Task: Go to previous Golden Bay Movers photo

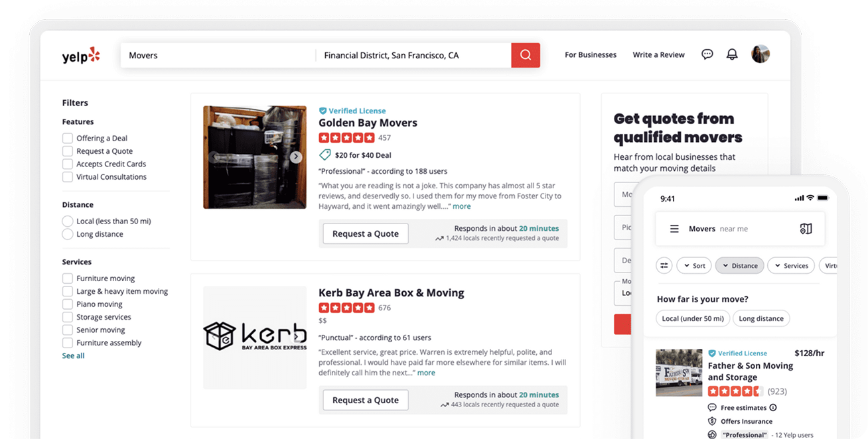Action: pyautogui.click(x=214, y=157)
